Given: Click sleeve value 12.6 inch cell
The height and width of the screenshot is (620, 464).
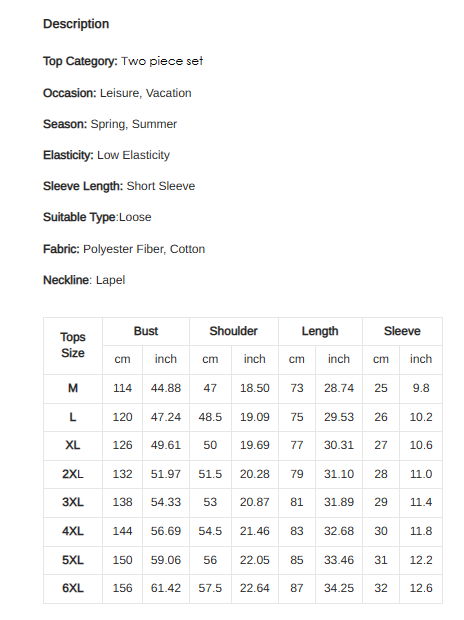Looking at the screenshot, I should [421, 588].
